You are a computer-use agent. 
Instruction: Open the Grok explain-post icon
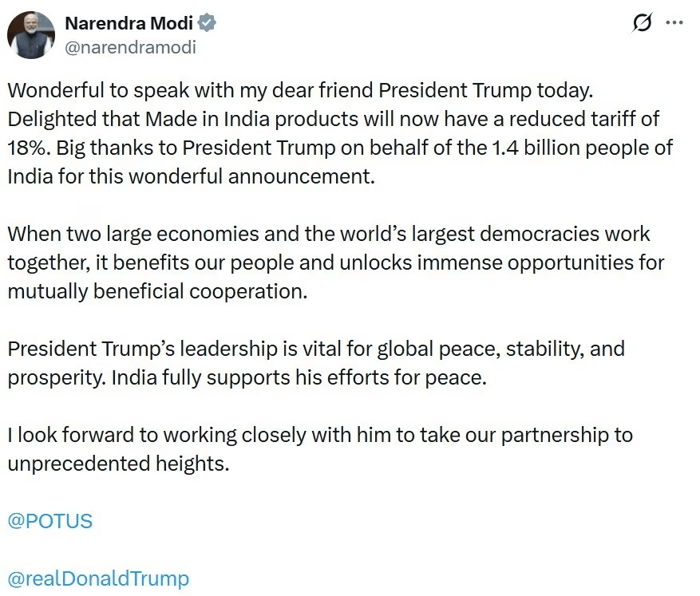click(x=641, y=24)
